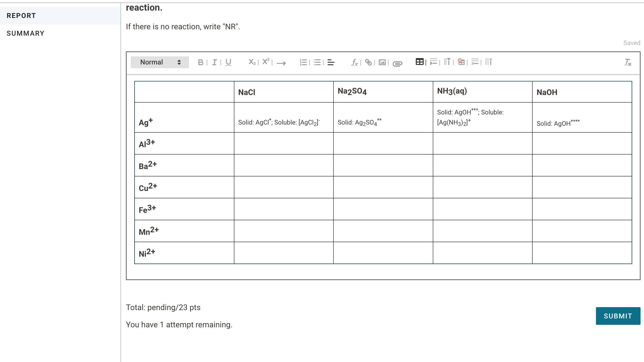This screenshot has width=644, height=362.
Task: Switch to the SUMMARY section
Action: pos(25,33)
